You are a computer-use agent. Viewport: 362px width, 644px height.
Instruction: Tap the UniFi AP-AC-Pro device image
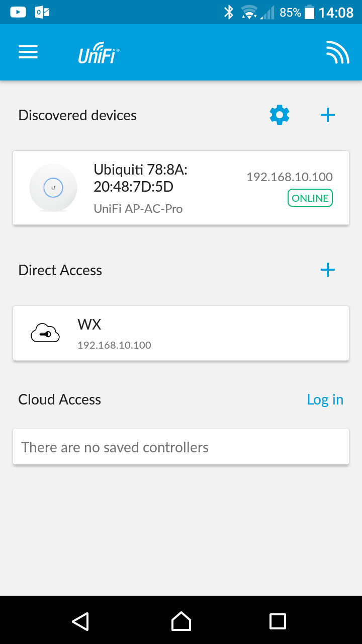pyautogui.click(x=53, y=188)
